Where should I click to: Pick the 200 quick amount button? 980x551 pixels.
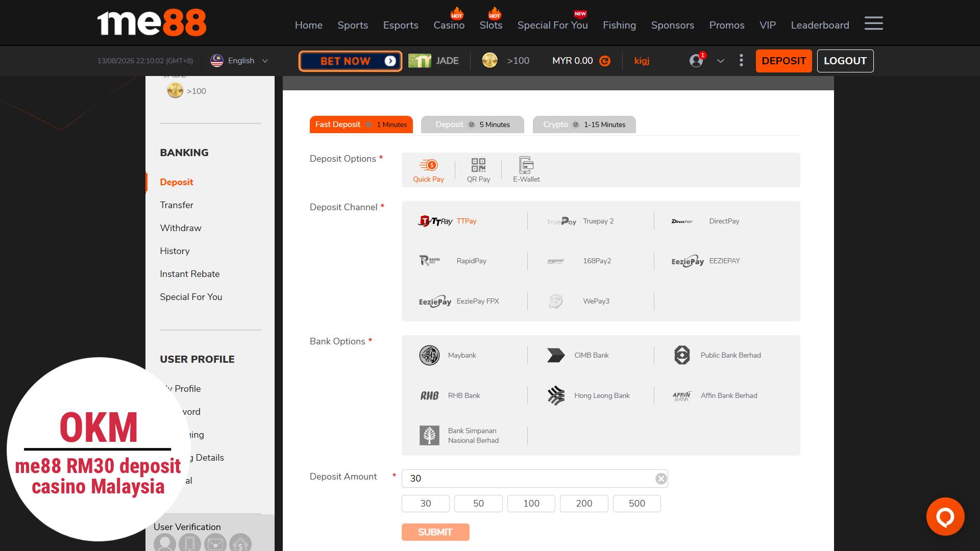(x=584, y=504)
